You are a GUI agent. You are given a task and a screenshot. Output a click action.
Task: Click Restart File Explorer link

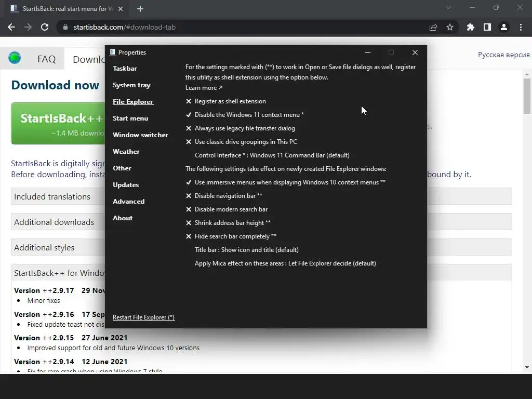coord(143,317)
